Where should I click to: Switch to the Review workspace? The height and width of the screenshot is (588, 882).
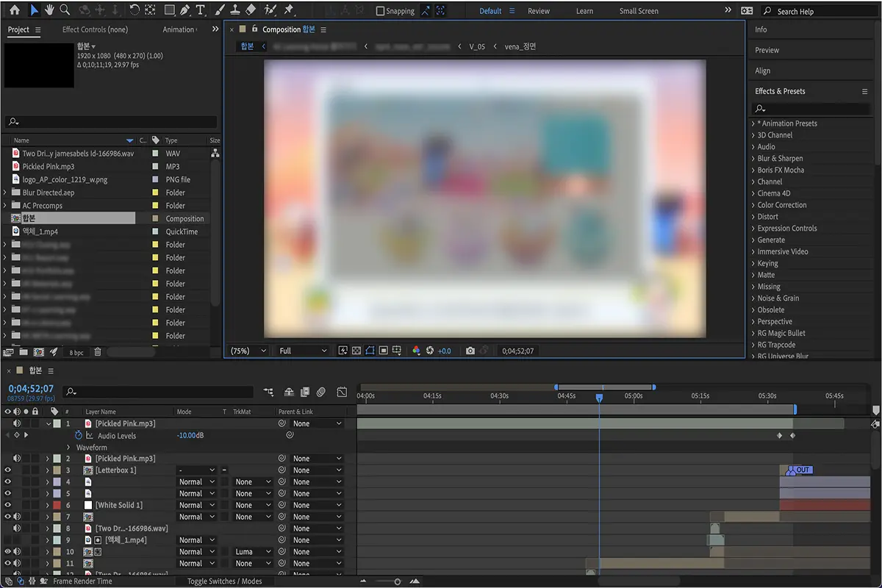(x=538, y=11)
